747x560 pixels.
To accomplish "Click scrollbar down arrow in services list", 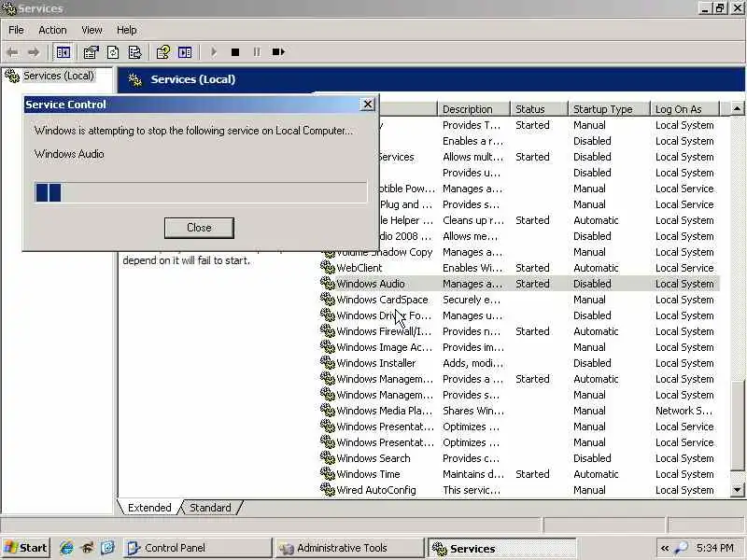I will click(x=737, y=489).
